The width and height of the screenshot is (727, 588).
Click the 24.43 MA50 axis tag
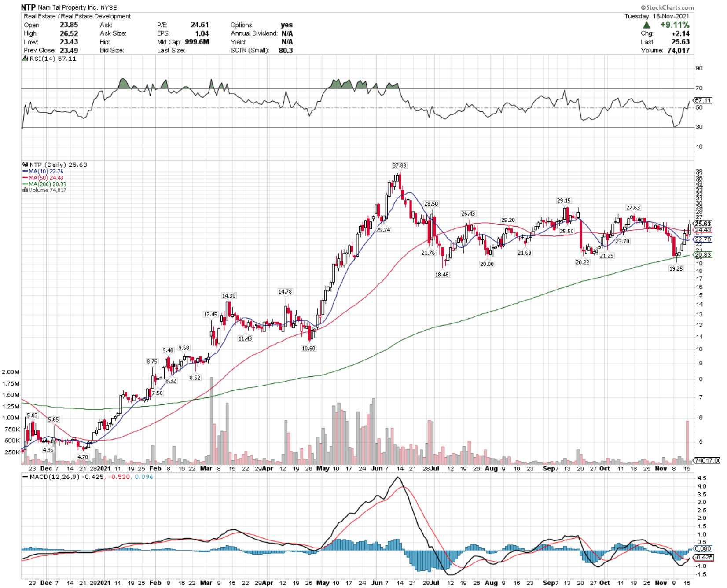coord(703,230)
